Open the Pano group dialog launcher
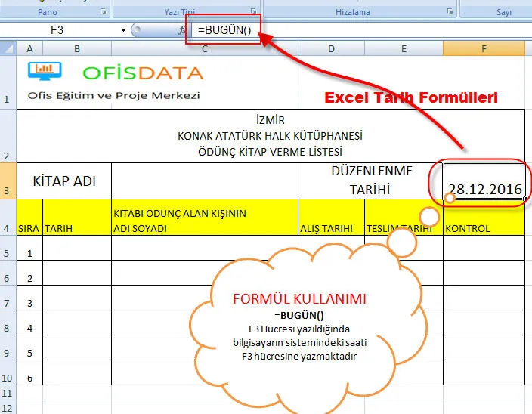This screenshot has height=414, width=532. coord(104,13)
